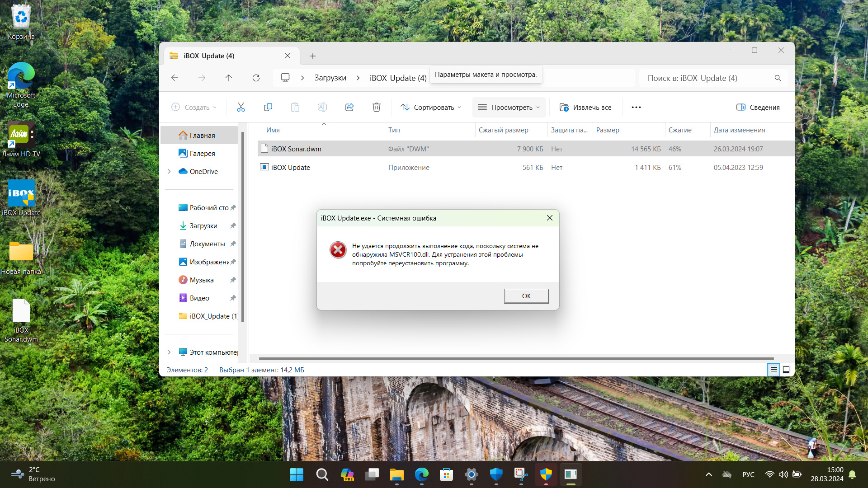Open the three-dots more options menu
This screenshot has height=488, width=868.
tap(636, 107)
